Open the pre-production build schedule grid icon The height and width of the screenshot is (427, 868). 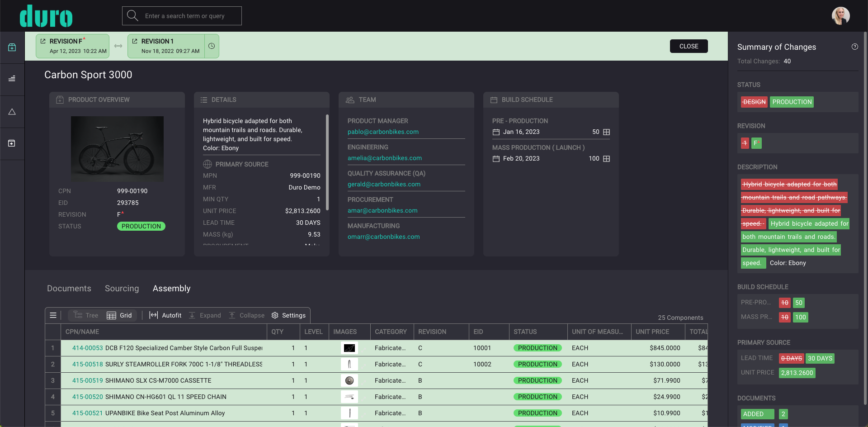click(607, 132)
